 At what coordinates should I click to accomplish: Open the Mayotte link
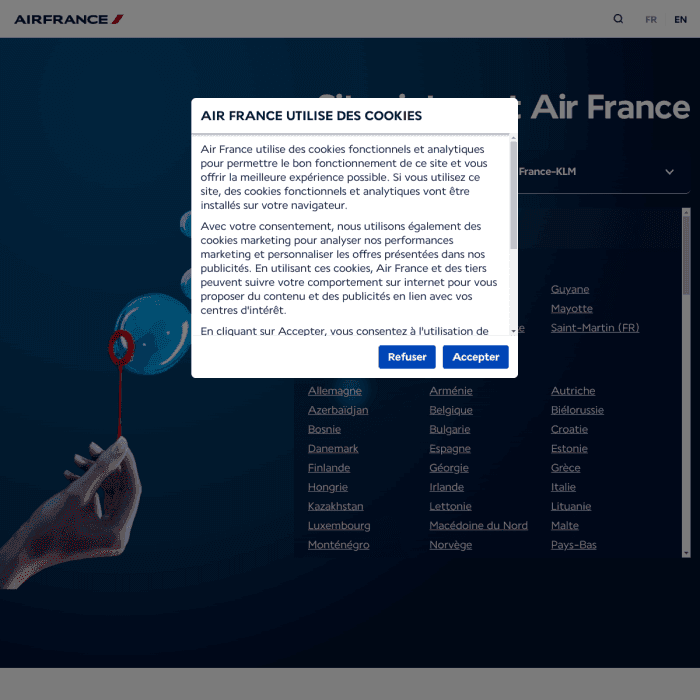tap(571, 308)
